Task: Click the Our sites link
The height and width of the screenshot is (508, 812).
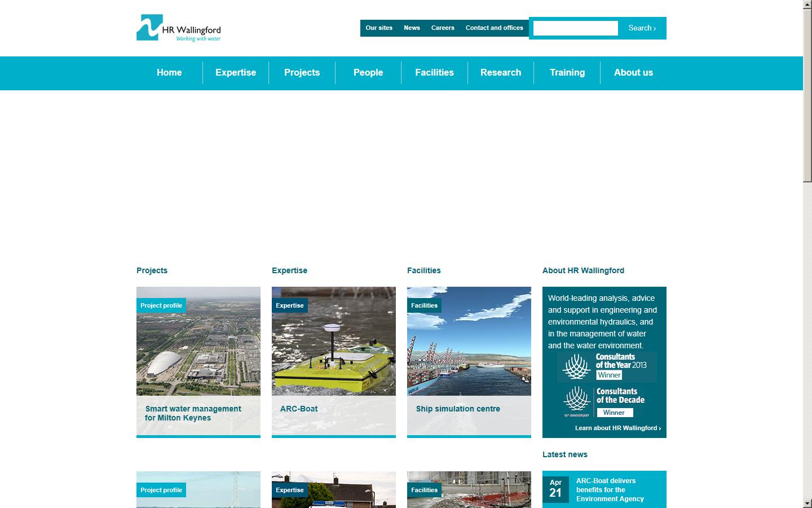Action: coord(378,28)
